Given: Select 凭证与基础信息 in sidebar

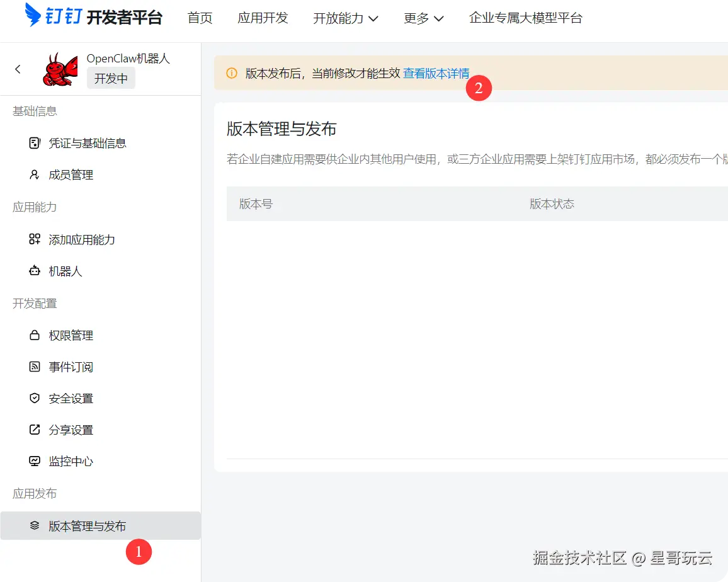Looking at the screenshot, I should (x=88, y=143).
